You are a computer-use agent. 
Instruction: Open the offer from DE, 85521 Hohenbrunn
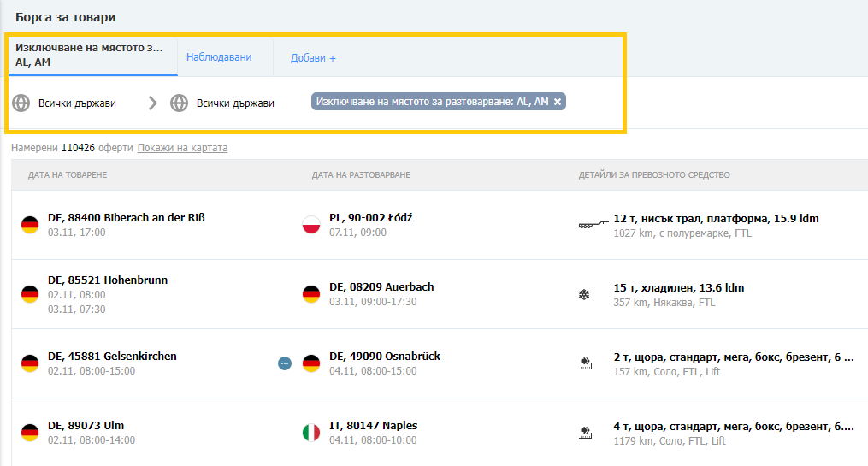[x=108, y=280]
